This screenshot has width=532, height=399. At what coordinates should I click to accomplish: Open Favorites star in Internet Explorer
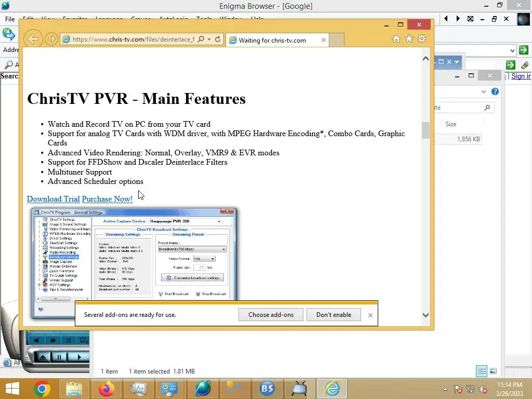click(409, 38)
